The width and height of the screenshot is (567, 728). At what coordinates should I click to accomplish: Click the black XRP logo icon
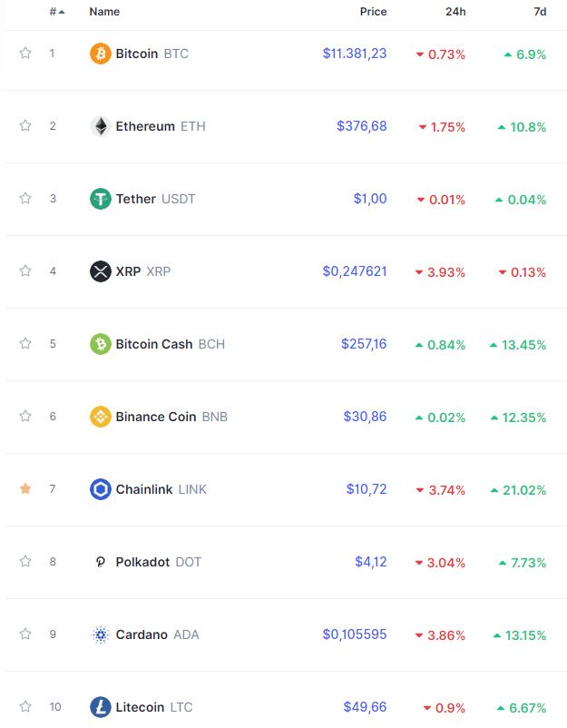click(x=100, y=271)
